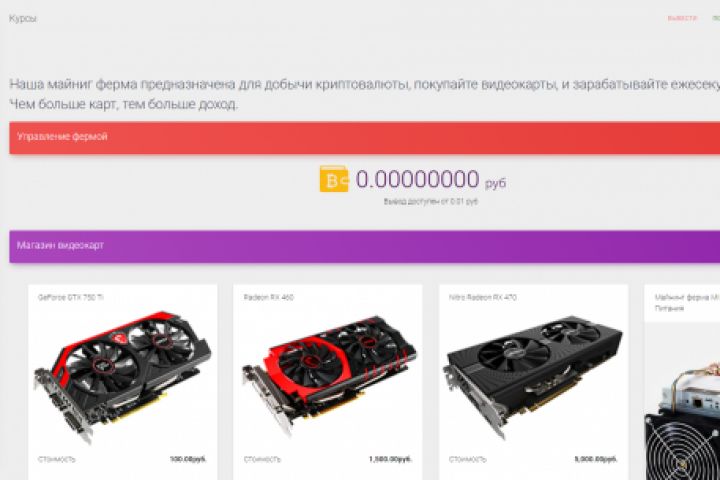
Task: Click the 0.00000000 руб balance amount
Action: pyautogui.click(x=431, y=180)
